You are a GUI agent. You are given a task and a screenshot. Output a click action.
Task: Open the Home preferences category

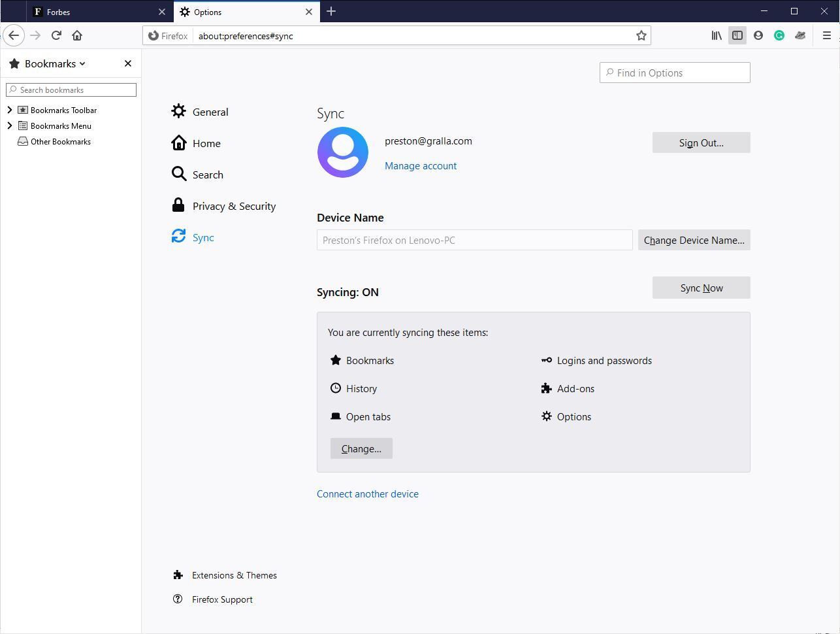point(196,143)
